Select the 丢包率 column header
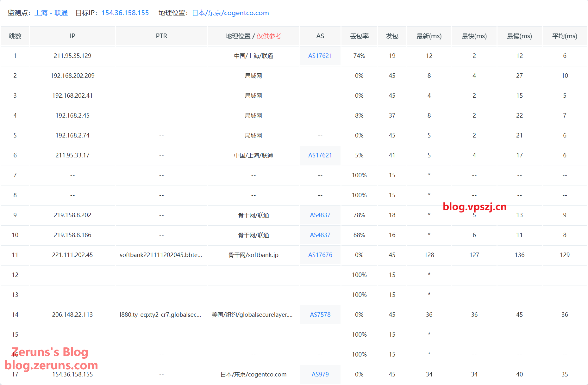This screenshot has width=588, height=385. pos(359,36)
